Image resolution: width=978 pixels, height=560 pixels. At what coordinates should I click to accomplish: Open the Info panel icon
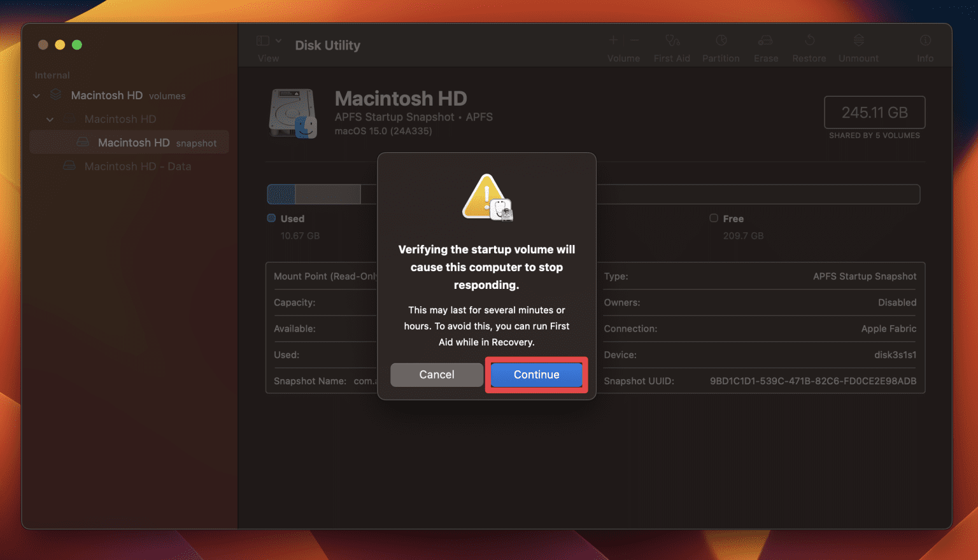925,40
